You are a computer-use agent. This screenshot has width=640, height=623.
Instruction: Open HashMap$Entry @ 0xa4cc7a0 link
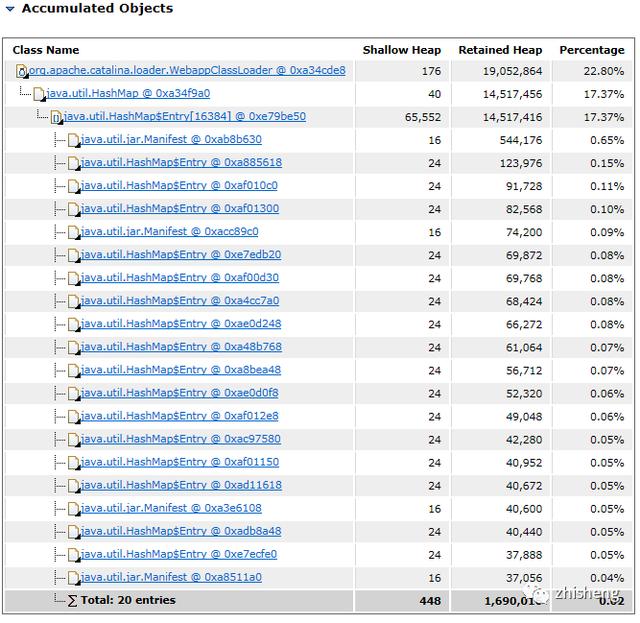click(x=180, y=301)
